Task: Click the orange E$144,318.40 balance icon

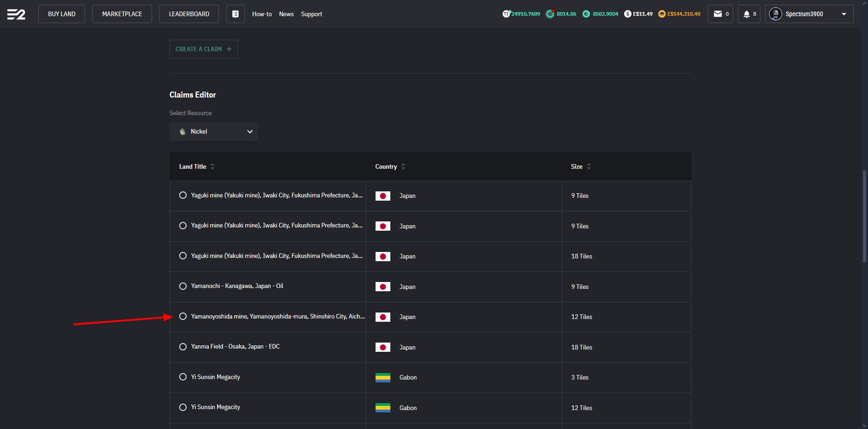Action: [662, 14]
